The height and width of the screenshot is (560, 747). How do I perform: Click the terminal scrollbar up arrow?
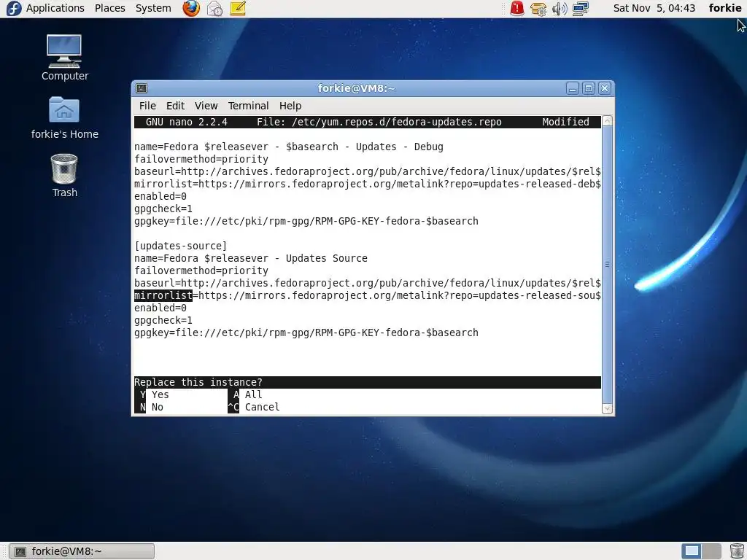click(608, 121)
